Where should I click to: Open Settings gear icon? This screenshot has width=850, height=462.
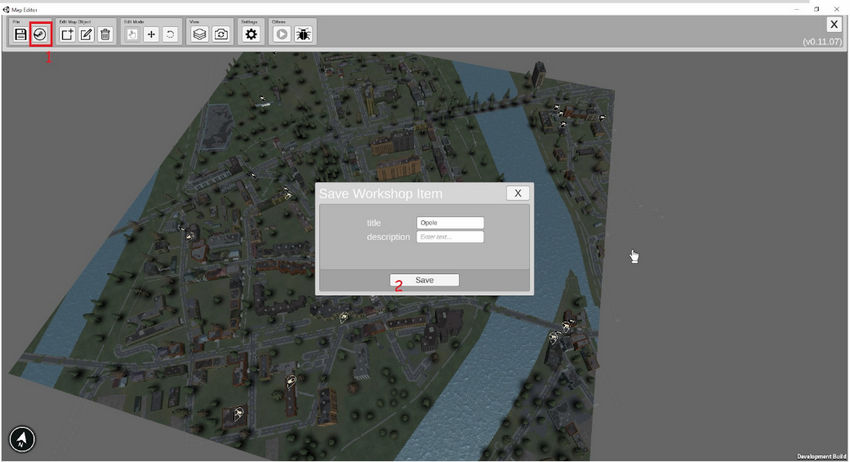click(x=251, y=34)
